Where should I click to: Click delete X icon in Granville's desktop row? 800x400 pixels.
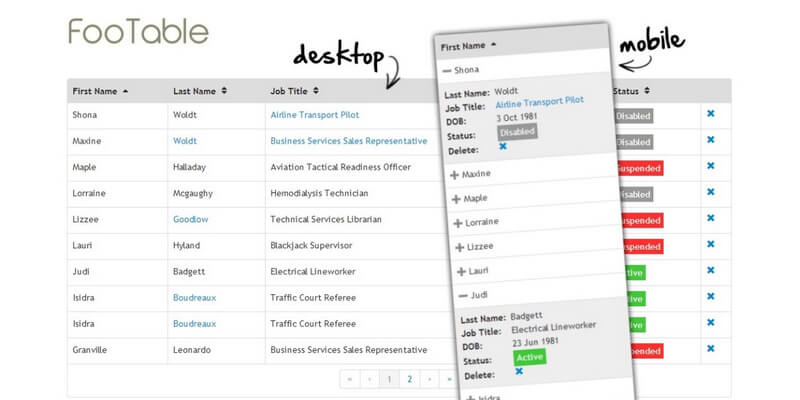[710, 349]
